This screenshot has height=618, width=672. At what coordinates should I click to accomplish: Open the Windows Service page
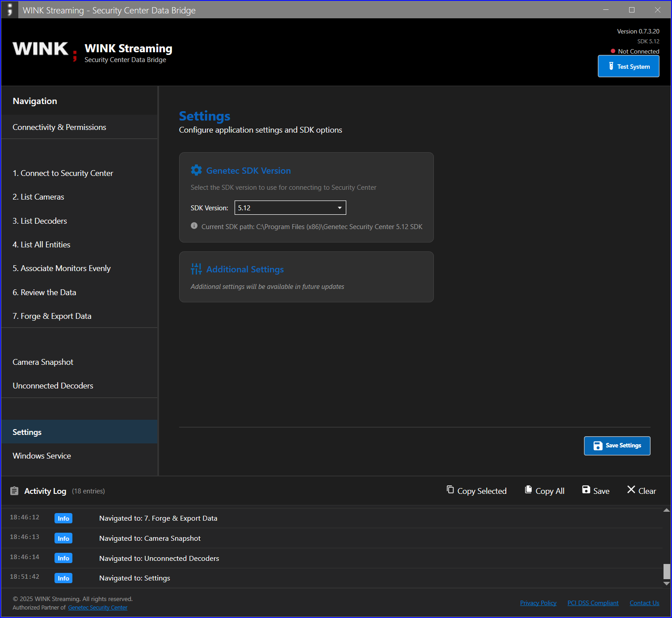(79, 456)
